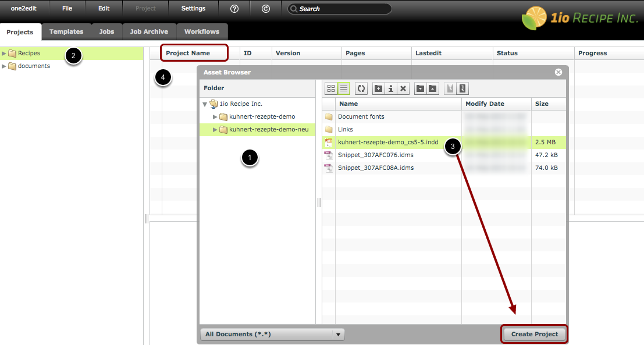Expand the kuhnert-rezepte-demo folder
644x345 pixels.
[x=215, y=116]
